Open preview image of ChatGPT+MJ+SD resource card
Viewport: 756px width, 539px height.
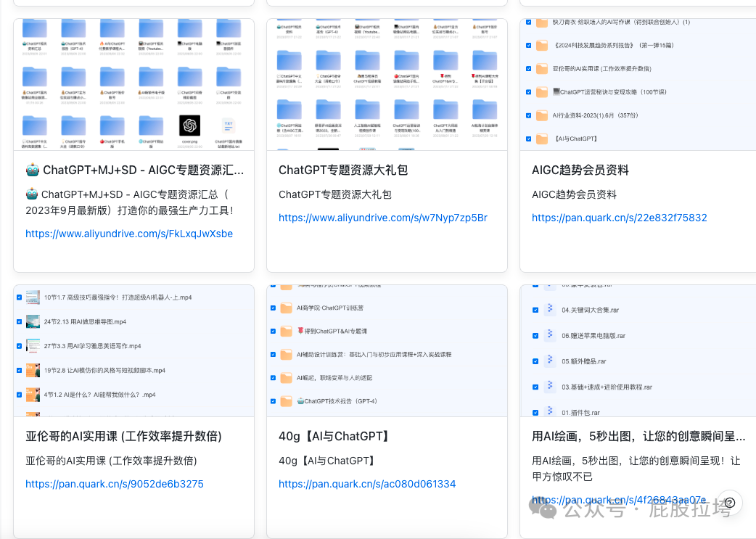click(x=134, y=84)
